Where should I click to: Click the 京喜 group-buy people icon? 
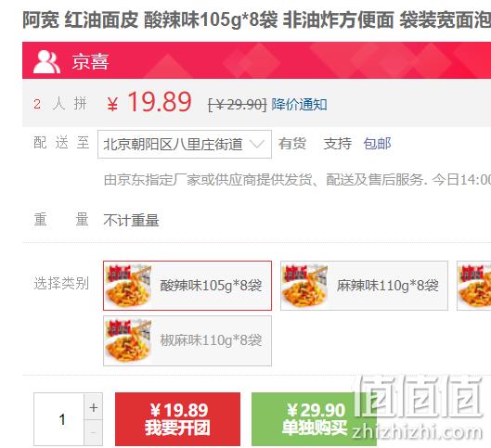pyautogui.click(x=46, y=61)
